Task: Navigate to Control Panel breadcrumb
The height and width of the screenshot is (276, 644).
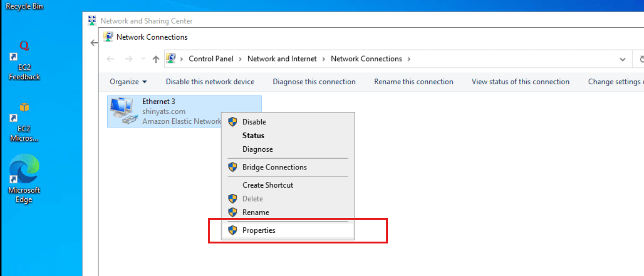Action: point(211,58)
